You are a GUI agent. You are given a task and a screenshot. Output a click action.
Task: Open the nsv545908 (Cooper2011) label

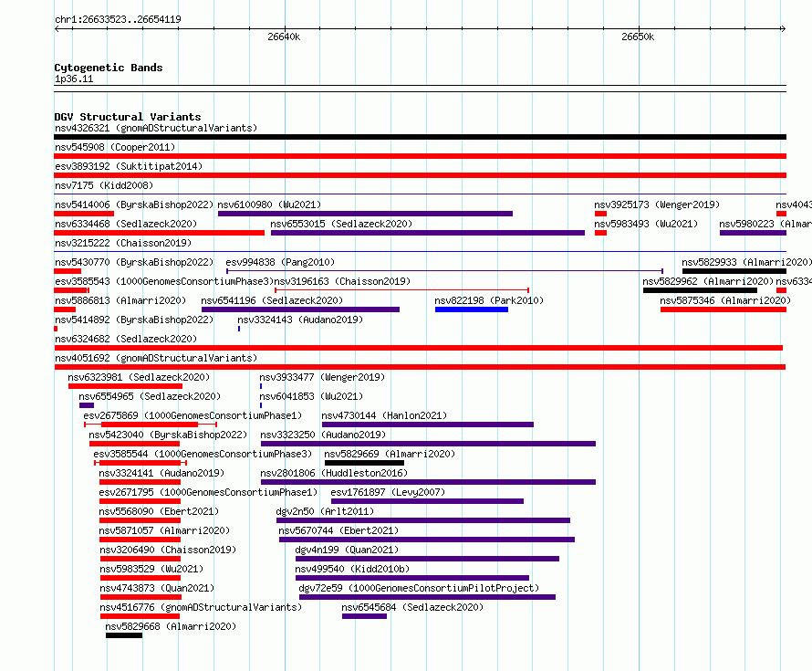tap(115, 147)
